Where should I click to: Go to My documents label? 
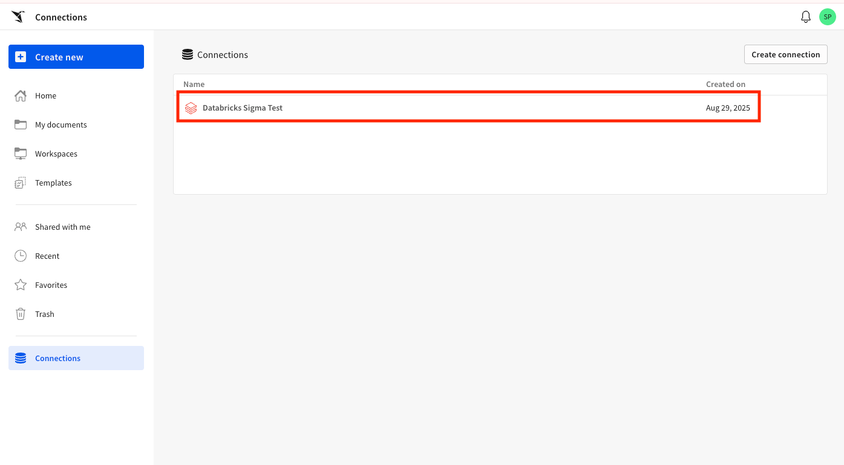pyautogui.click(x=61, y=125)
